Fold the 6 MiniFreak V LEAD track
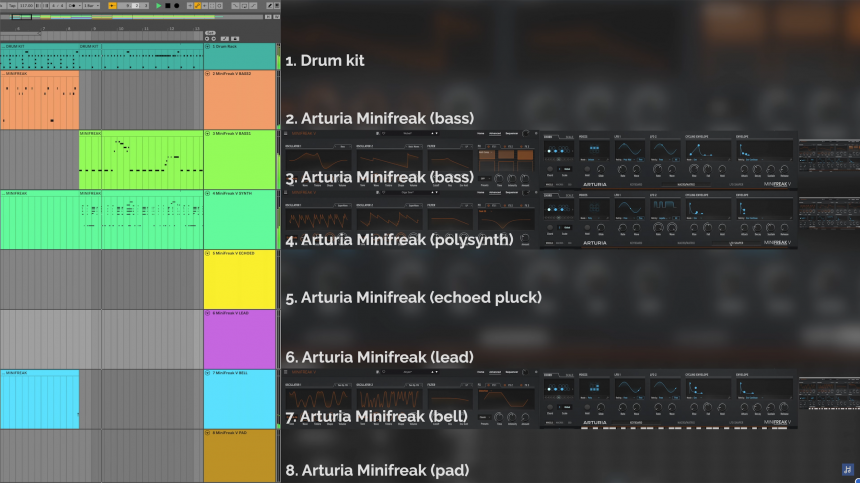 pyautogui.click(x=207, y=313)
